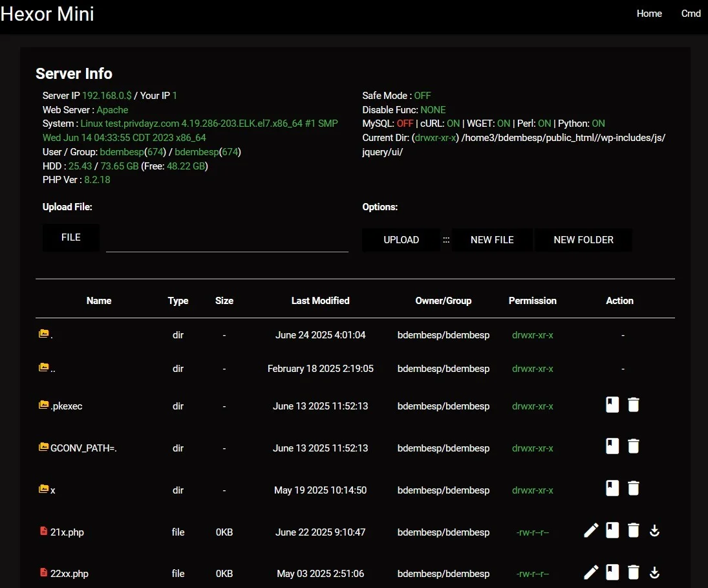Screen dimensions: 708x588
Task: Rename the GCONV_PATH=. directory
Action: [612, 446]
